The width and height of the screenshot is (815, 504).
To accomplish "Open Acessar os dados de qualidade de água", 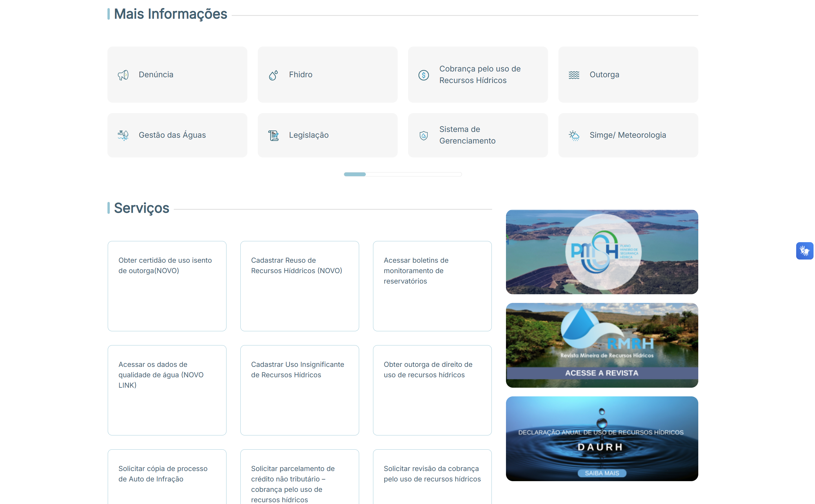I will [x=167, y=390].
